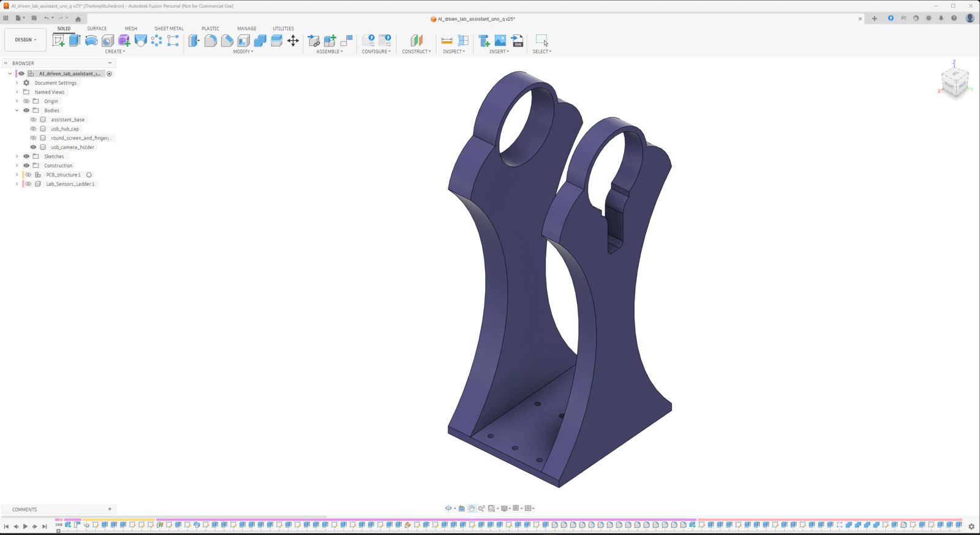Click the Insert Canvas image icon
This screenshot has width=980, height=535.
click(500, 40)
